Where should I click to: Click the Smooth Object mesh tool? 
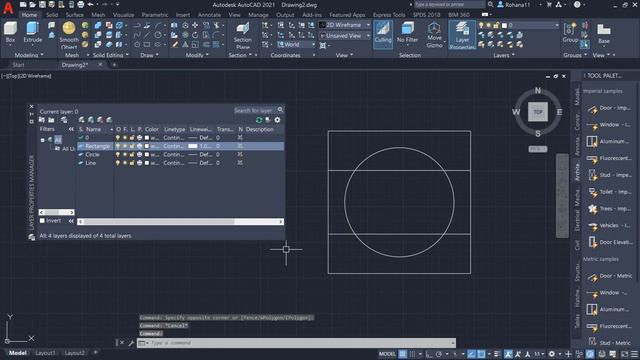(x=69, y=34)
